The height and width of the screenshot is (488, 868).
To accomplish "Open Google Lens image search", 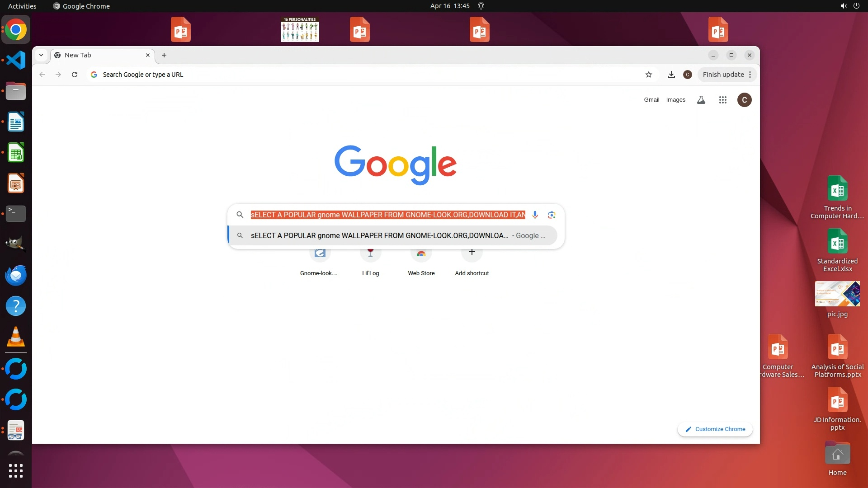I will [552, 215].
